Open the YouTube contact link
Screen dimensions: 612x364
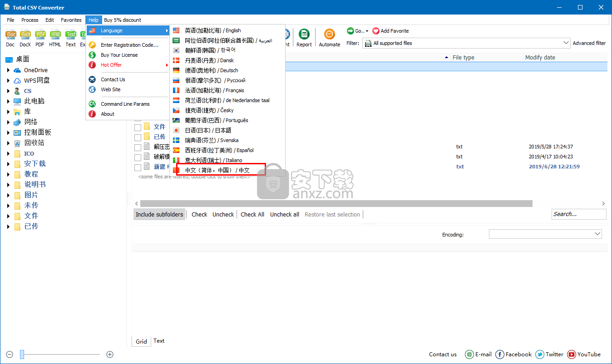point(584,354)
